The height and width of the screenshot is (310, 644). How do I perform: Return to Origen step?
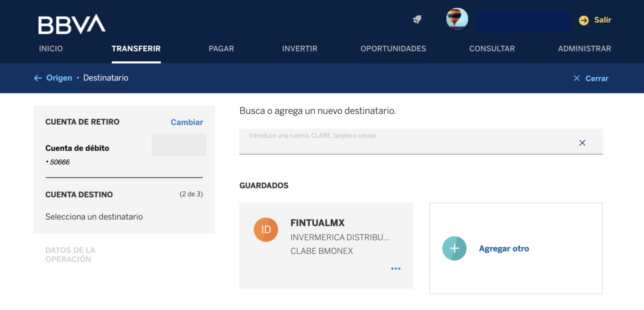tap(59, 78)
